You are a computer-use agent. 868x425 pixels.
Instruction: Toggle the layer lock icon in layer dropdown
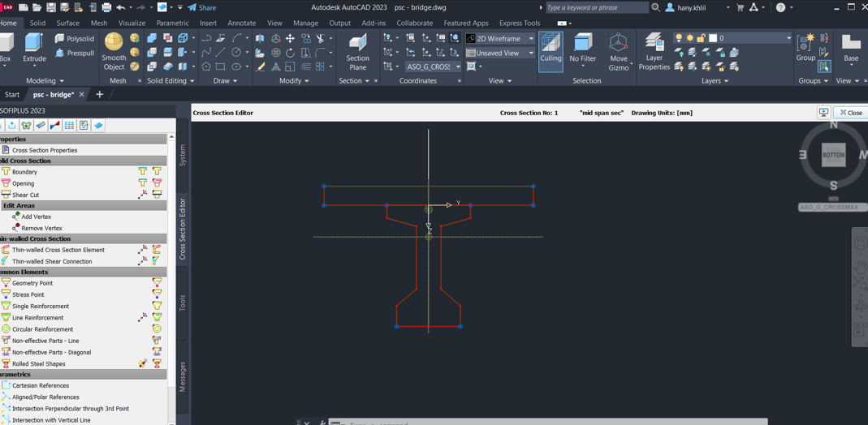point(702,38)
